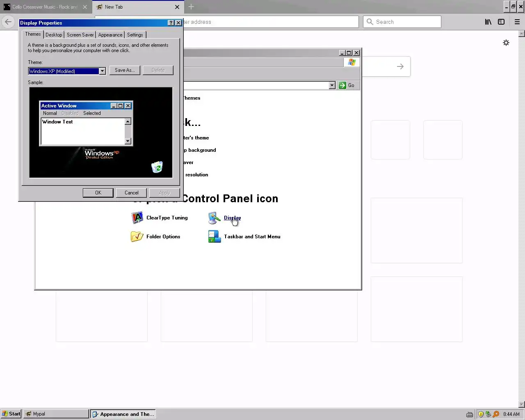Click the Window Text sample area
Viewport: 525px width, 420px height.
(x=83, y=131)
